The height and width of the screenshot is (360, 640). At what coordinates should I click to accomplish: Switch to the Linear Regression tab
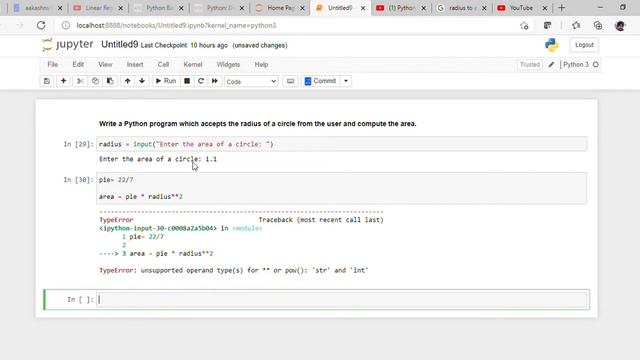(x=98, y=8)
